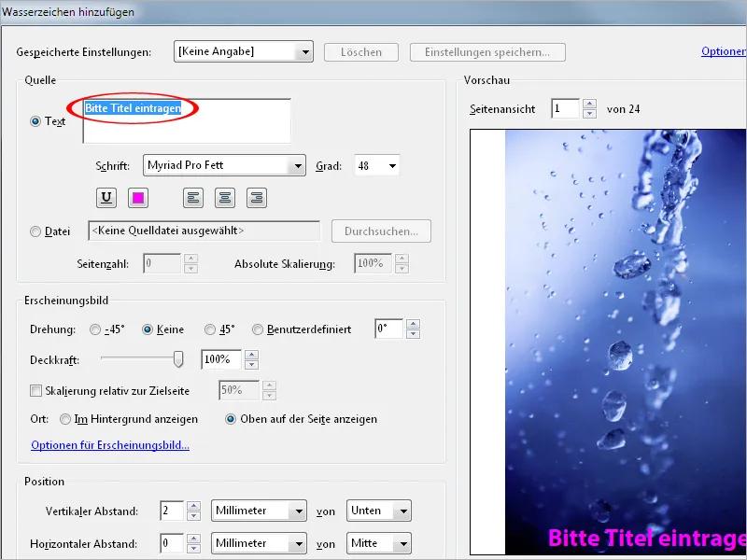Screen dimensions: 747x560
Task: Decrease Deckkraft opacity value
Action: click(x=251, y=365)
